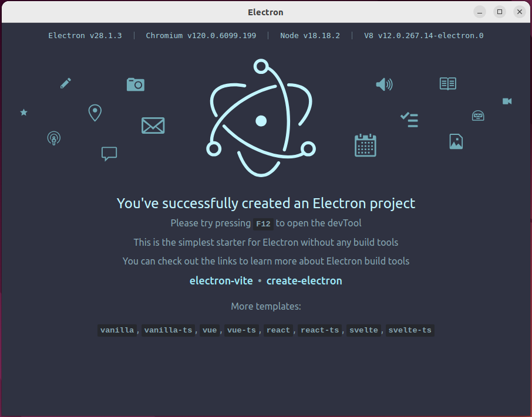Click the pencil icon

click(65, 83)
